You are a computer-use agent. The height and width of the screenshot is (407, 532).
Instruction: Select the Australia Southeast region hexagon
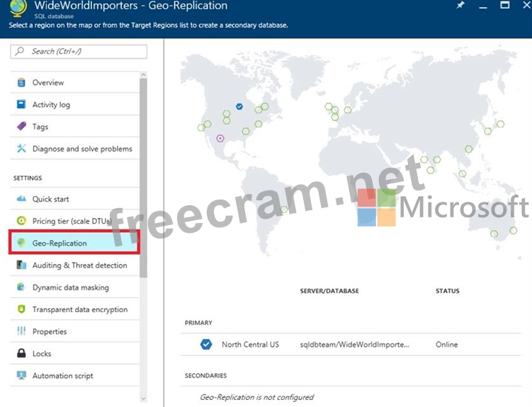coord(494,234)
